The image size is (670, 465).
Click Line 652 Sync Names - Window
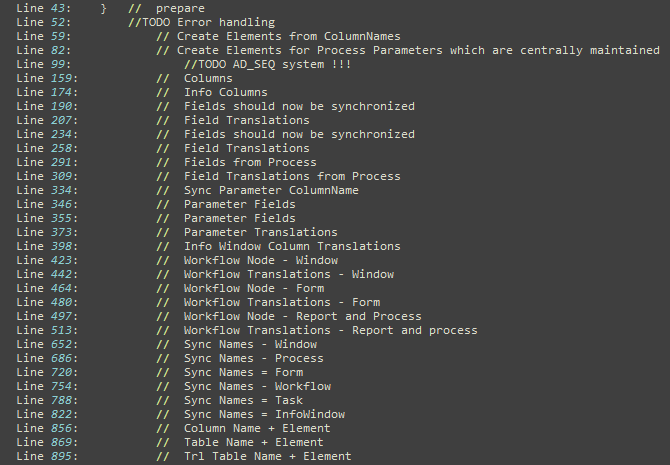tap(167, 344)
